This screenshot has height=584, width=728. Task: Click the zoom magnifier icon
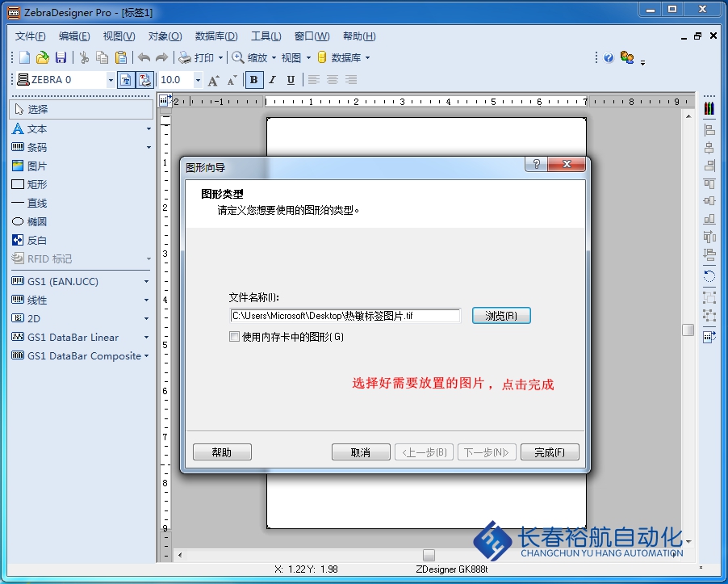[238, 57]
